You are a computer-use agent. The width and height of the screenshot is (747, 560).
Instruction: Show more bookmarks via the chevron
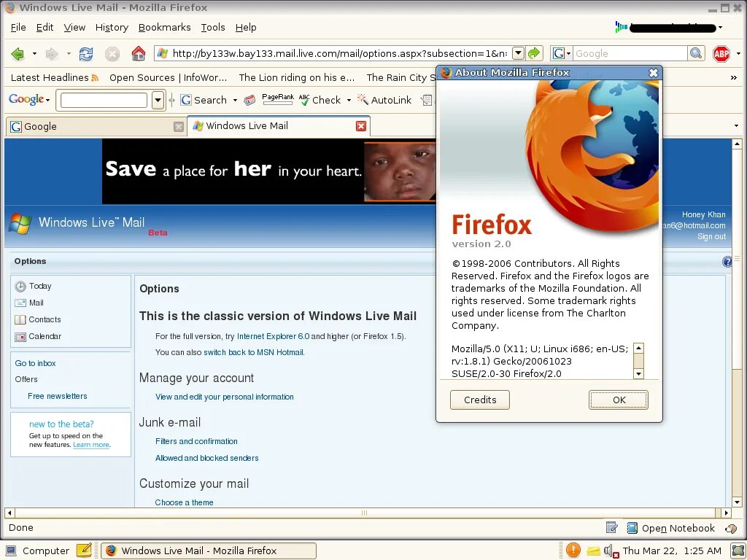coord(734,77)
